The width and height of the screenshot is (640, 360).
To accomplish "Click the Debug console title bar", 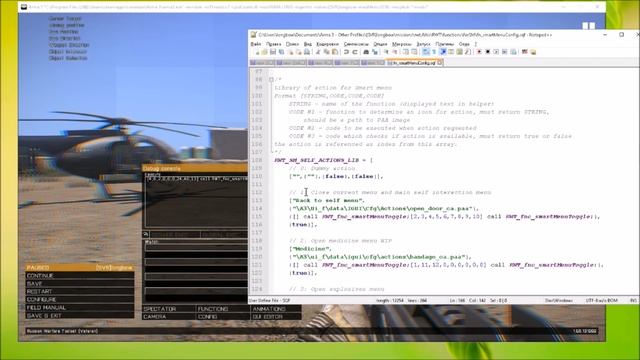I will 195,168.
